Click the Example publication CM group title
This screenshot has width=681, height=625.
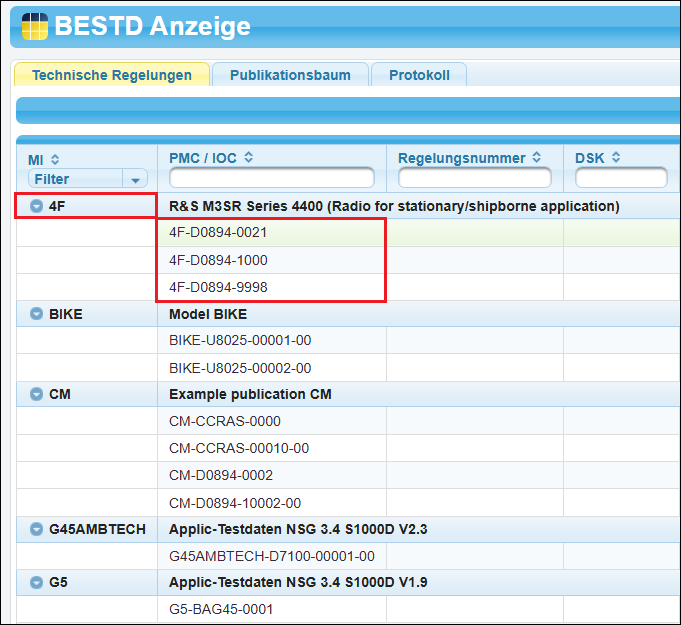tap(250, 394)
